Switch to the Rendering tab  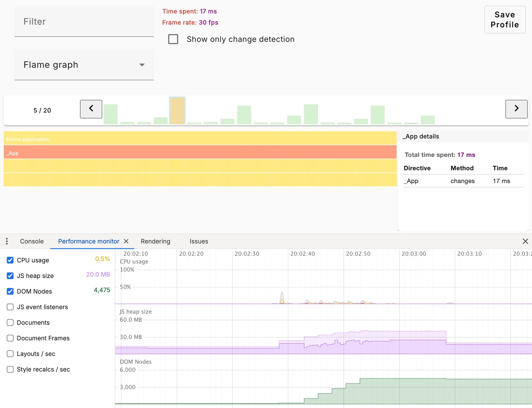coord(155,241)
